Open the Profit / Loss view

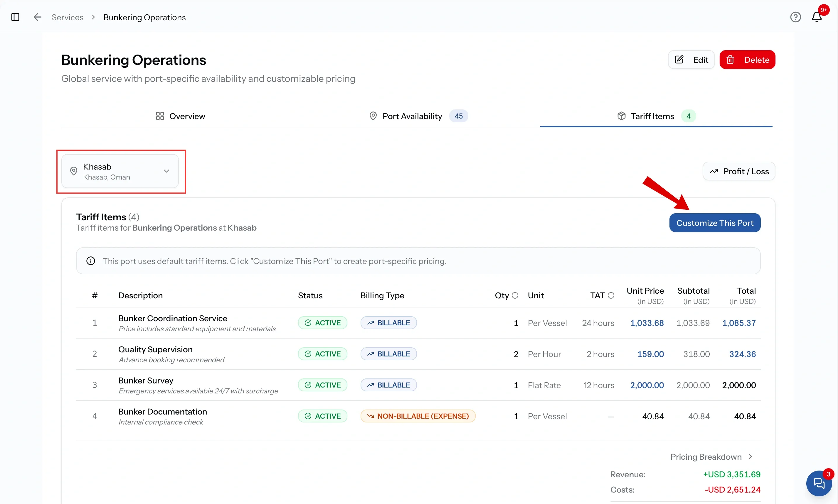[738, 171]
